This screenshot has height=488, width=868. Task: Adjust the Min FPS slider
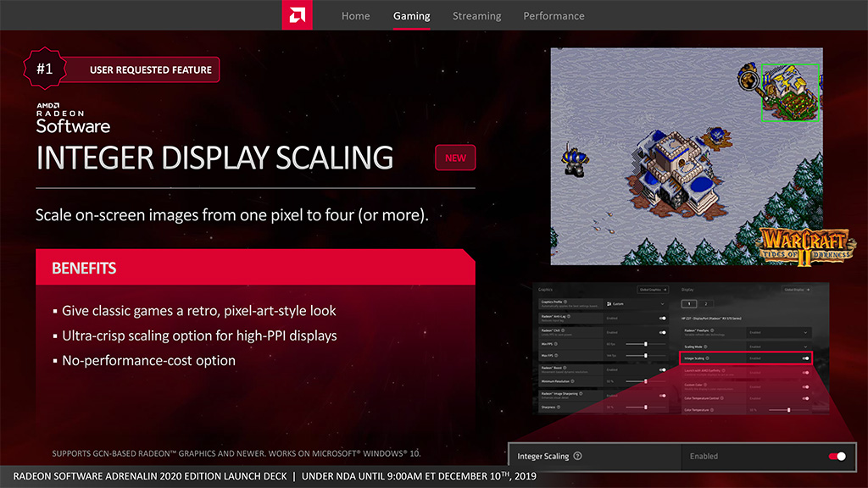click(x=645, y=344)
